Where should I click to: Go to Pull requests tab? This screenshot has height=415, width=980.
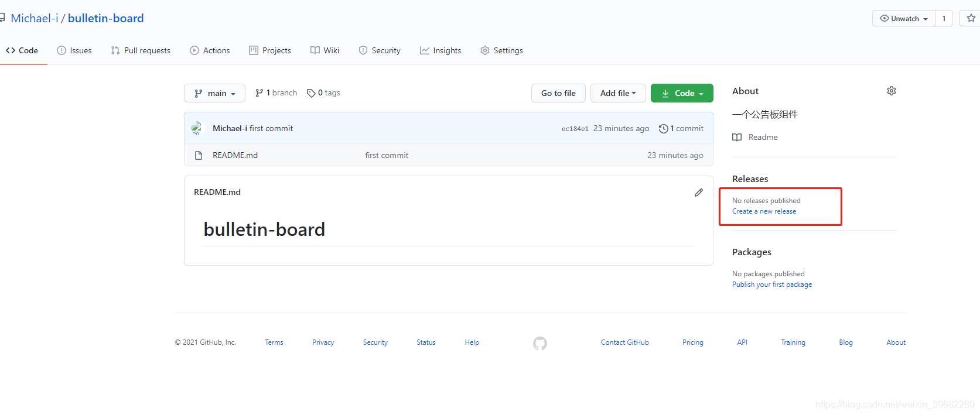(x=141, y=50)
